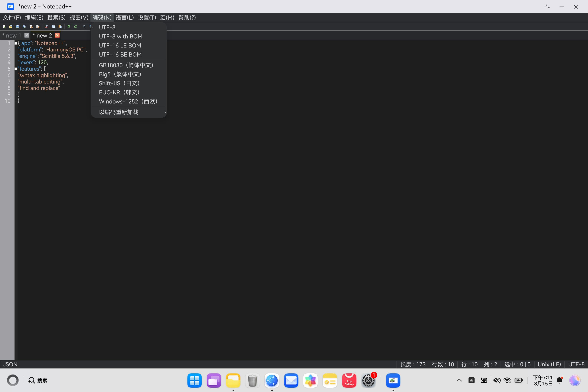The image size is (588, 392).
Task: Click the Save All toolbar icon
Action: [x=24, y=26]
